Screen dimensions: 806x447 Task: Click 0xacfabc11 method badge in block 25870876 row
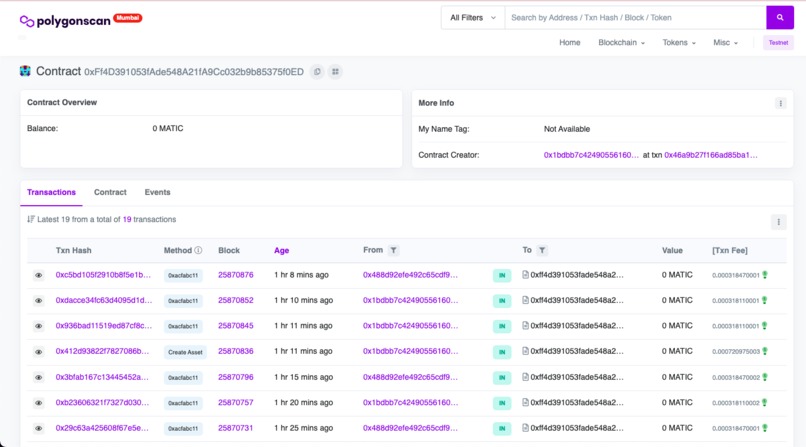click(x=183, y=275)
